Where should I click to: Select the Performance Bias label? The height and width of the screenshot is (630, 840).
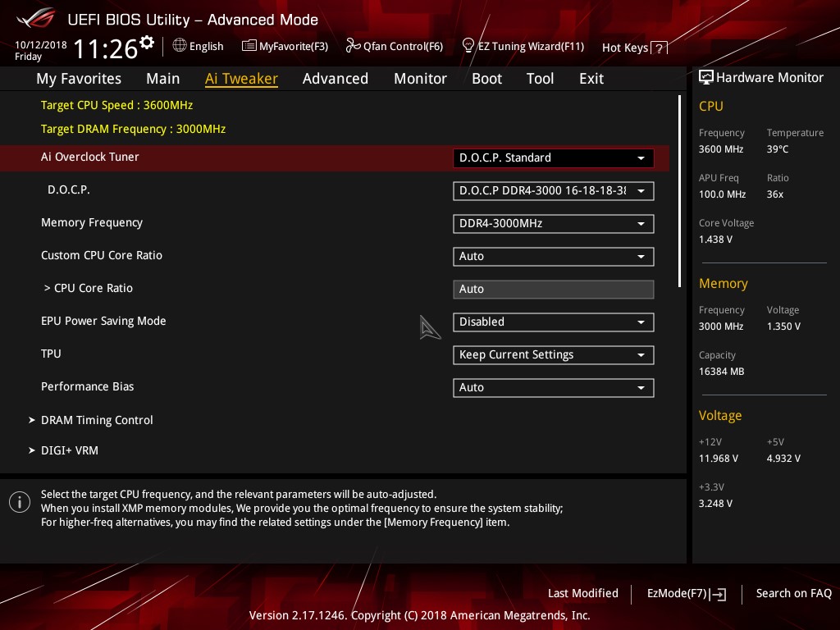point(87,386)
